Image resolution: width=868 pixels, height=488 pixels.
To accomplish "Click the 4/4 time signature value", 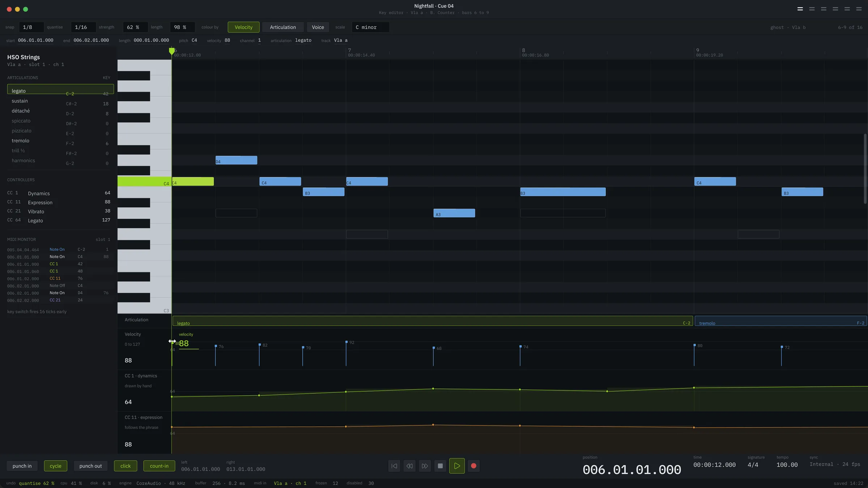I will pyautogui.click(x=753, y=465).
